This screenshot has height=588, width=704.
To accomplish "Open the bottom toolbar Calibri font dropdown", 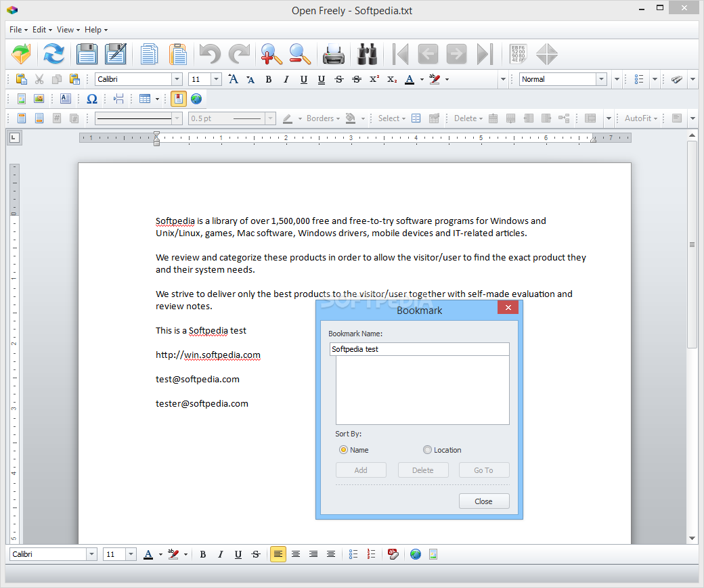I will click(91, 554).
